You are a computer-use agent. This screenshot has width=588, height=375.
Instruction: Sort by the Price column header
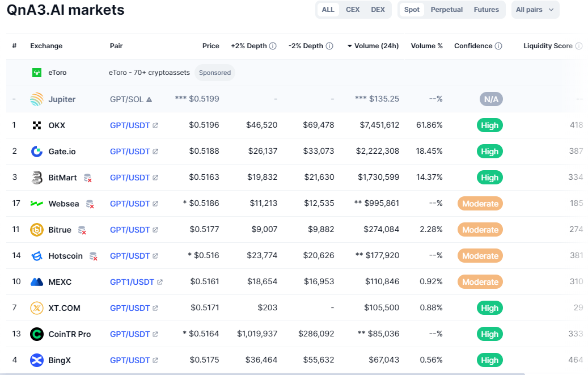pos(211,46)
